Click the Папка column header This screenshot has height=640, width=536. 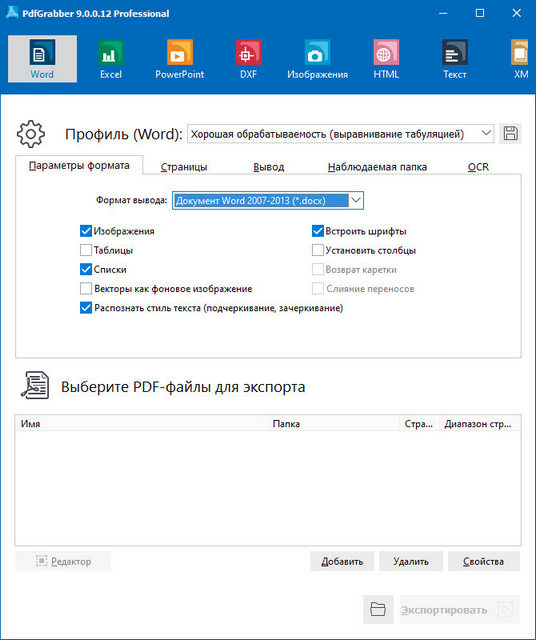[334, 424]
